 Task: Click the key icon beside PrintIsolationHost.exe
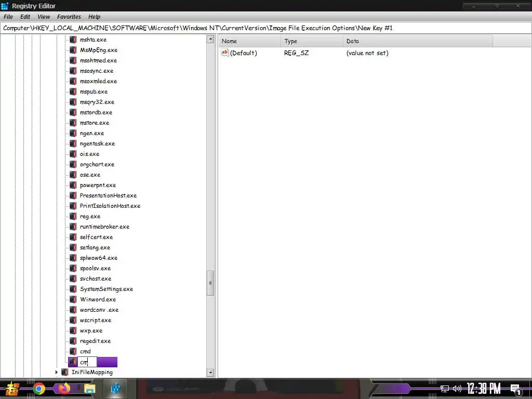73,206
